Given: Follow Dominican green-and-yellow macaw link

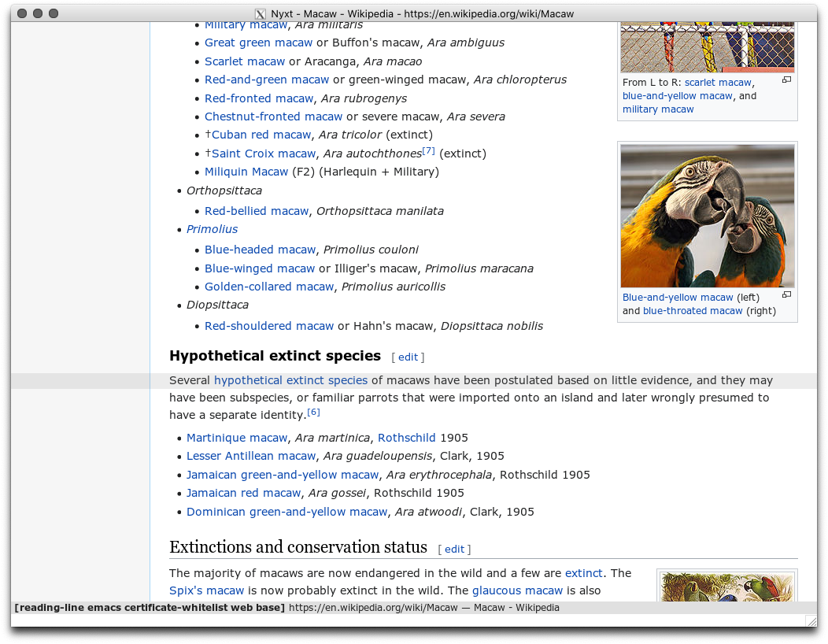Looking at the screenshot, I should click(x=286, y=512).
